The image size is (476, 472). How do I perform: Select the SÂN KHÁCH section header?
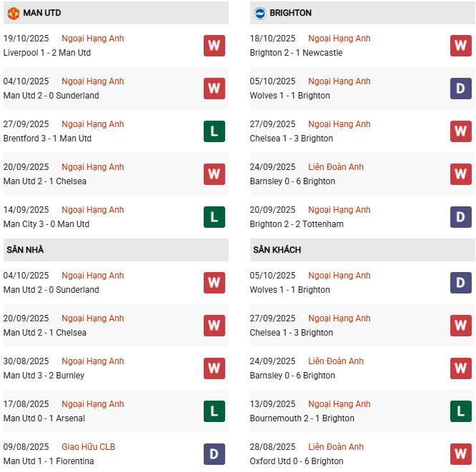(x=277, y=250)
